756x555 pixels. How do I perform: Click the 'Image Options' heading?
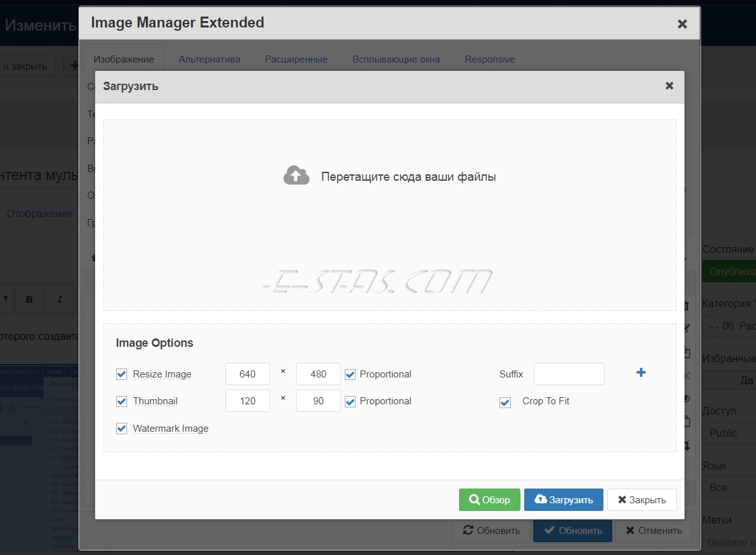[155, 343]
